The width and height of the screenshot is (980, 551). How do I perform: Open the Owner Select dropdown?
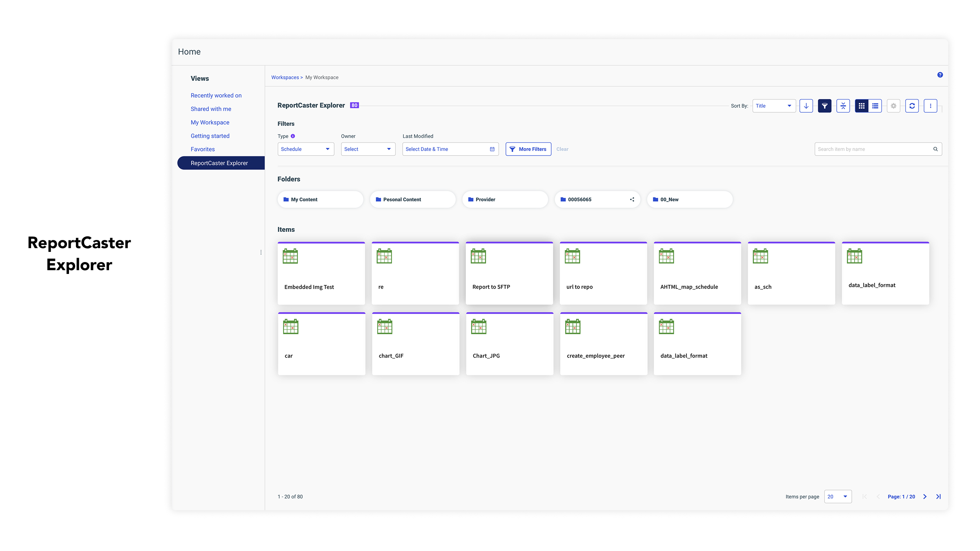point(367,149)
